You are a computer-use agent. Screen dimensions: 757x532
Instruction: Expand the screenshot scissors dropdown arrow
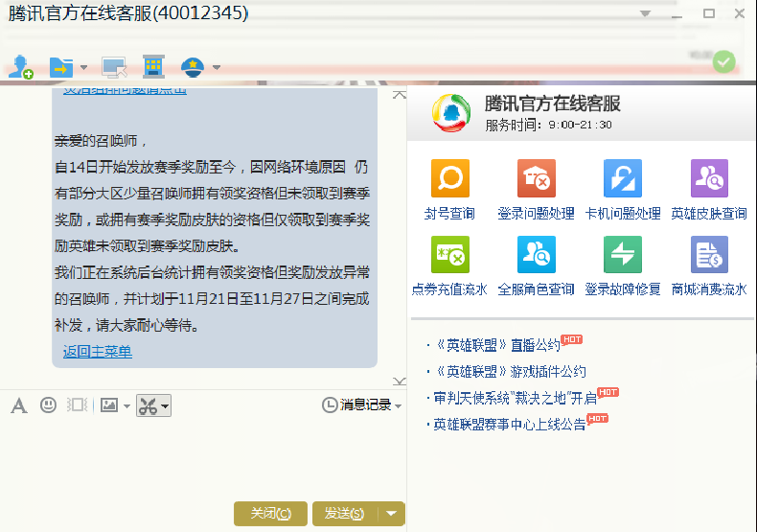tap(165, 406)
